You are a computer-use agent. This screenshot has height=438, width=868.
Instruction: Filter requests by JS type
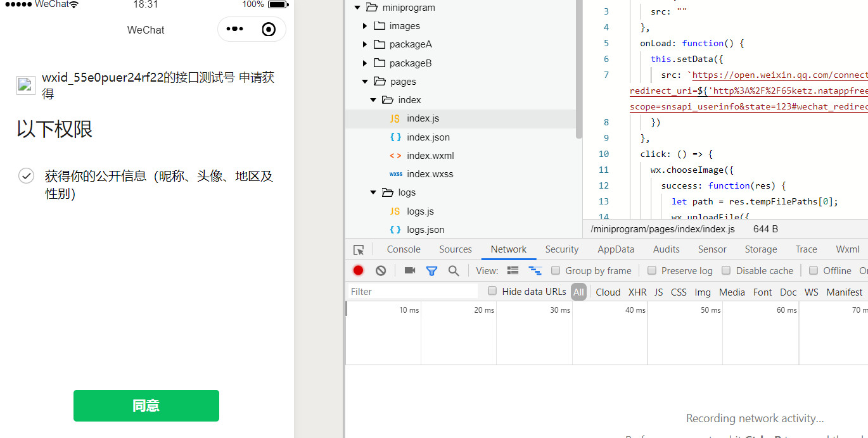(x=659, y=292)
